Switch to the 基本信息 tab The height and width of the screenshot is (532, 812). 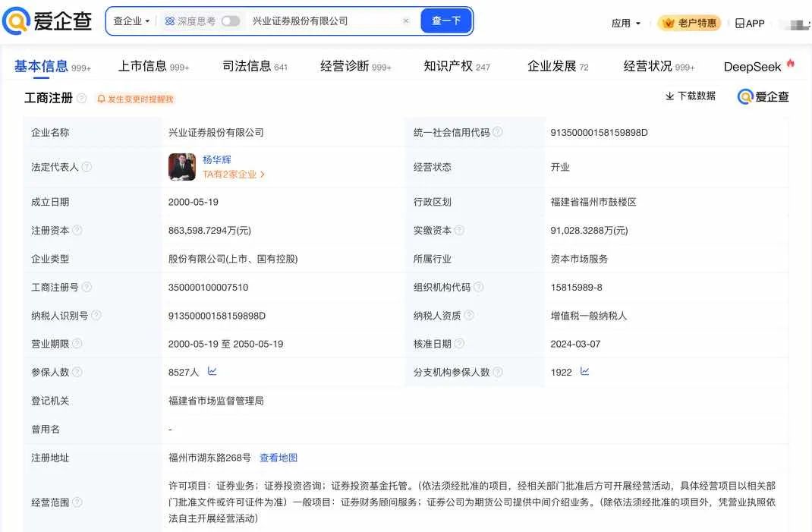click(x=52, y=66)
